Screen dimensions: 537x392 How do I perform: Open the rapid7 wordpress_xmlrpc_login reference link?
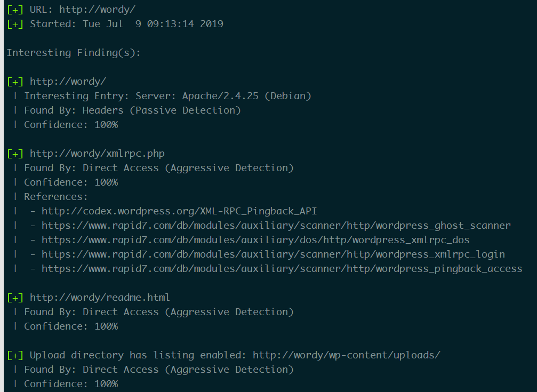pyautogui.click(x=273, y=254)
